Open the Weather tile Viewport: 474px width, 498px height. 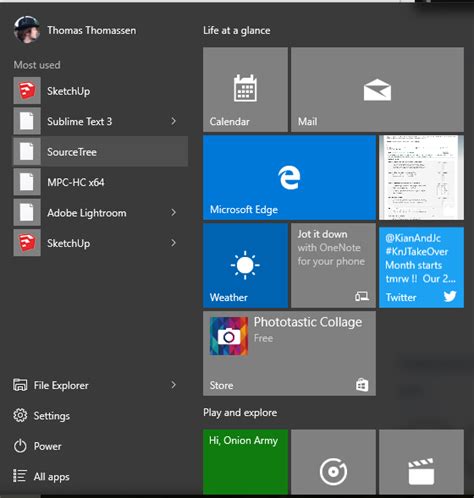(245, 265)
